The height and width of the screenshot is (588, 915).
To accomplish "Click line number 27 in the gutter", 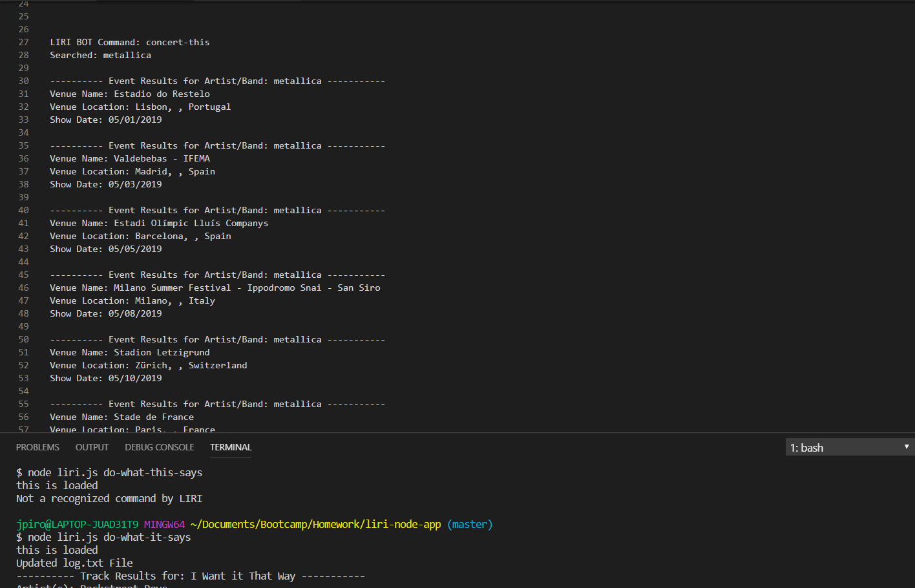I will coord(23,42).
